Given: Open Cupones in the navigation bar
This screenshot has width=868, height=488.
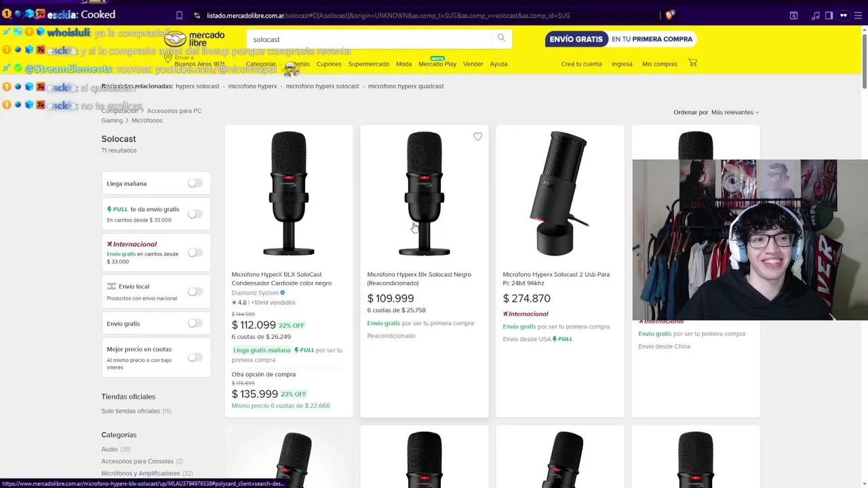Looking at the screenshot, I should (329, 64).
